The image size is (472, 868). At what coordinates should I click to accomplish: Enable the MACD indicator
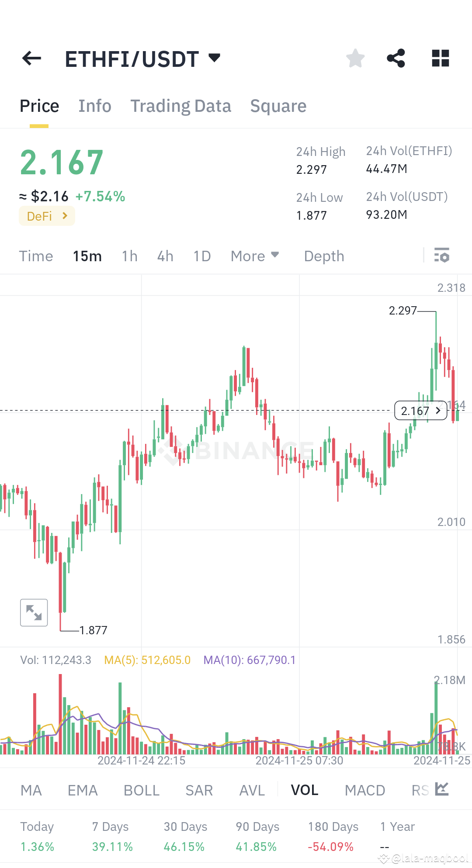click(365, 789)
